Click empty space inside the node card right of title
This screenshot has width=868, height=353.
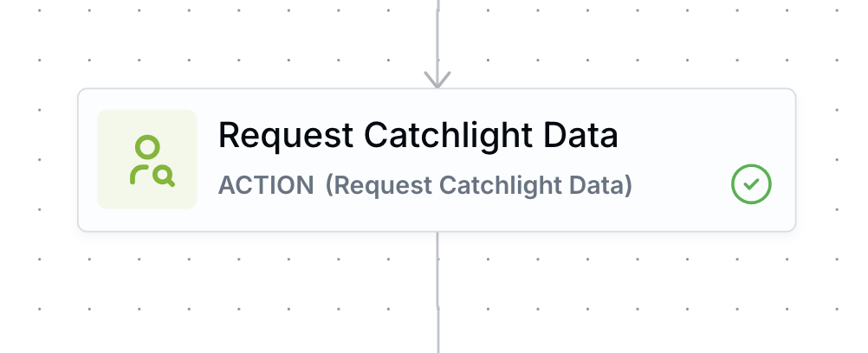point(703,135)
